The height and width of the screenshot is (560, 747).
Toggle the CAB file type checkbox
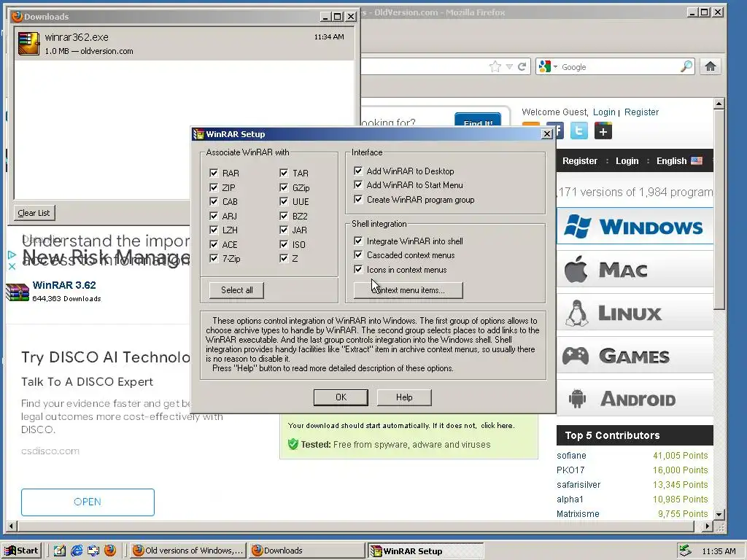[214, 201]
